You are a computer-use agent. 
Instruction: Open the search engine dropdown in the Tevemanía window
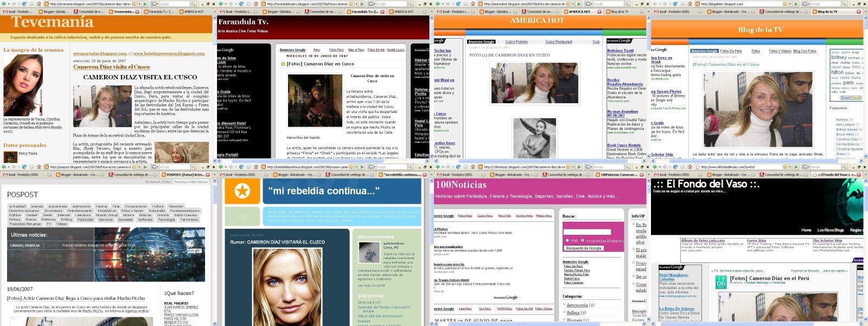tap(157, 4)
